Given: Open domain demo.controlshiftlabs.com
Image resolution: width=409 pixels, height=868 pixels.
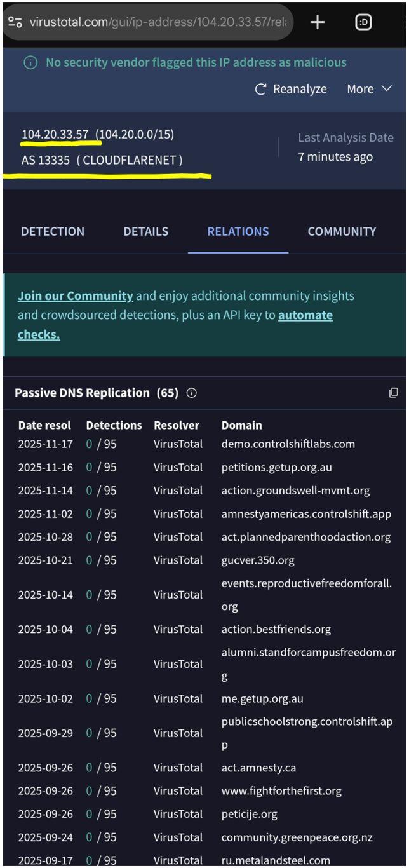Looking at the screenshot, I should coord(288,444).
